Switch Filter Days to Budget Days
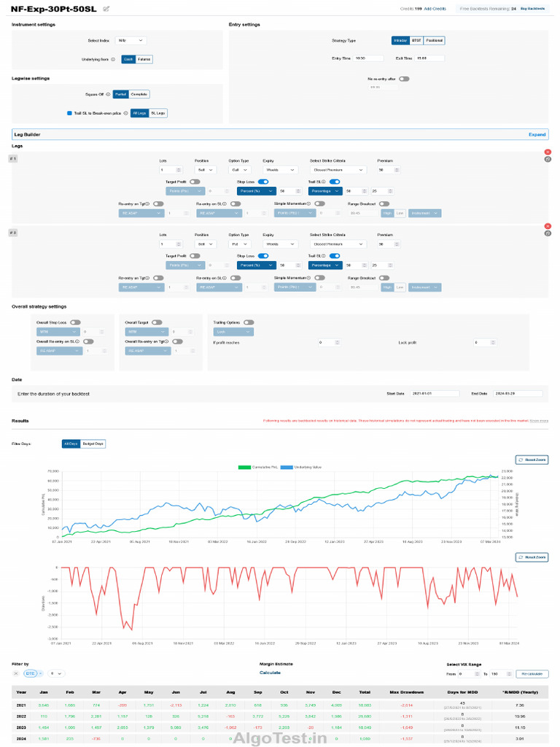 pos(93,444)
